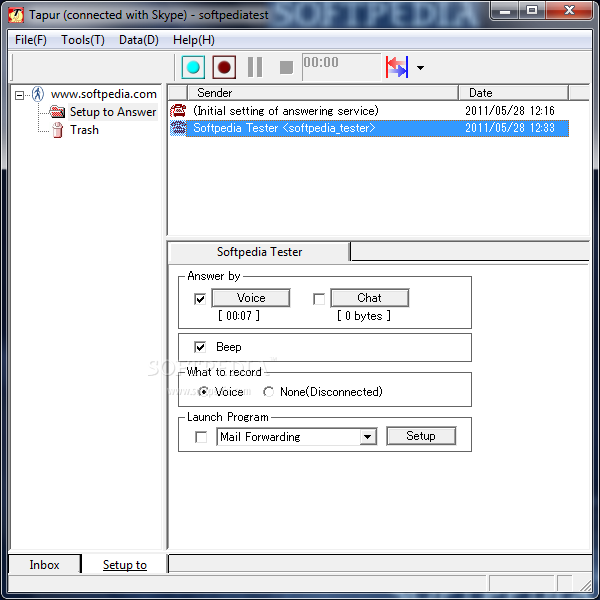
Task: Open the Data(D) menu
Action: tap(139, 40)
